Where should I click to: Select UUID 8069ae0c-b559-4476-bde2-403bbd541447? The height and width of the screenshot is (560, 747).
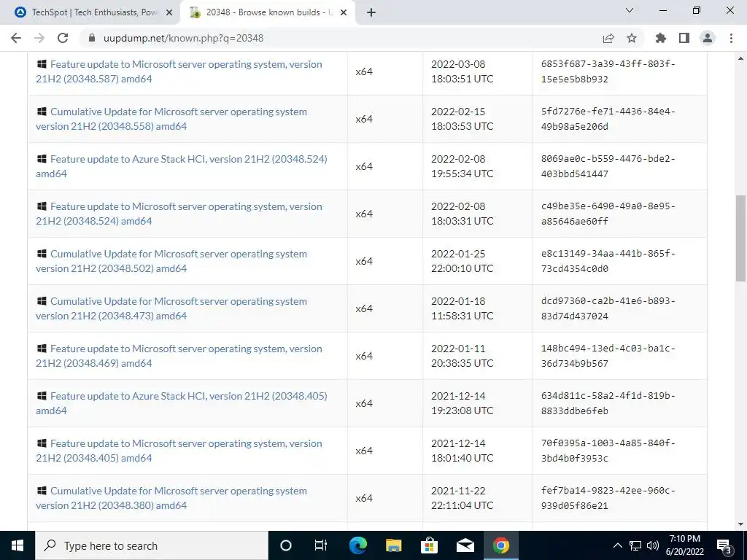coord(608,166)
